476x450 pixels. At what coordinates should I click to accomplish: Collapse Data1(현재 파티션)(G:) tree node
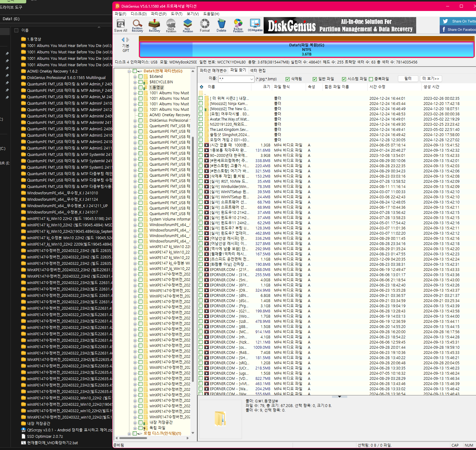(129, 71)
